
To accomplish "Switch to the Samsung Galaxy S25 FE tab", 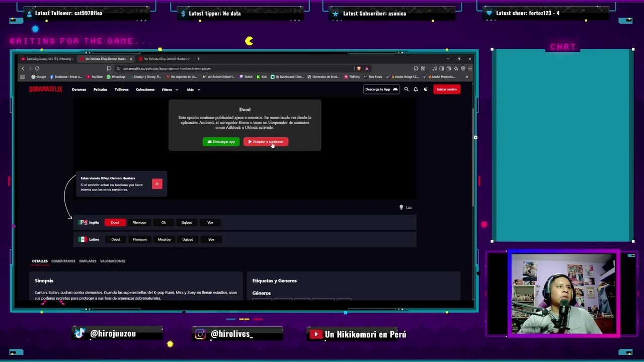I will pos(46,59).
